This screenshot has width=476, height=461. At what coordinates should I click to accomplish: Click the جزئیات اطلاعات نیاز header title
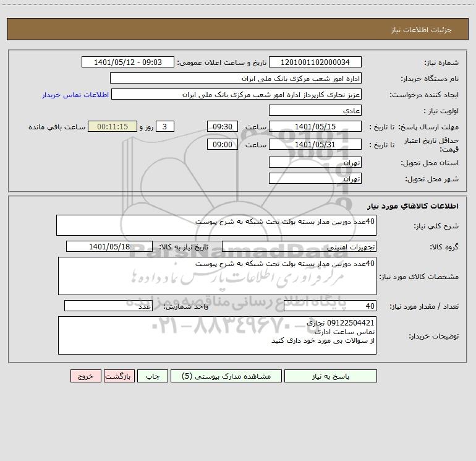point(422,30)
